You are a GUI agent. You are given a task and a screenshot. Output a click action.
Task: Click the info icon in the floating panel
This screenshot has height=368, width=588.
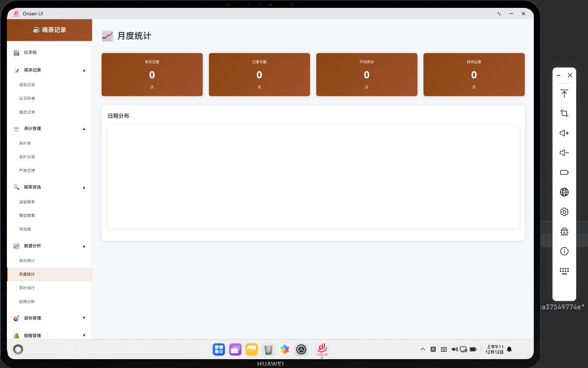pyautogui.click(x=564, y=251)
